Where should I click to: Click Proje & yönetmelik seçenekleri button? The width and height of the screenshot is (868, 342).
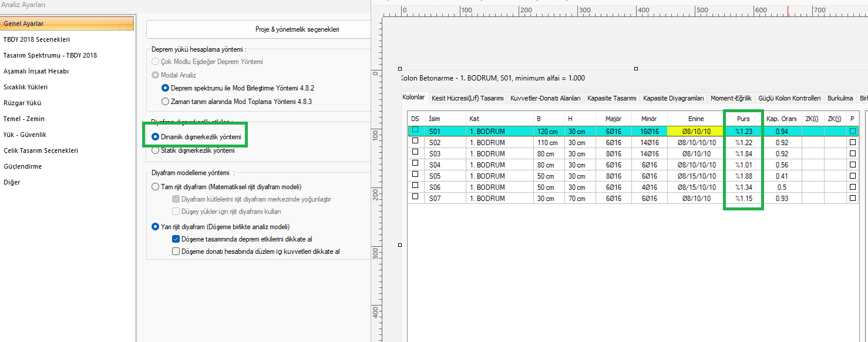[x=297, y=29]
